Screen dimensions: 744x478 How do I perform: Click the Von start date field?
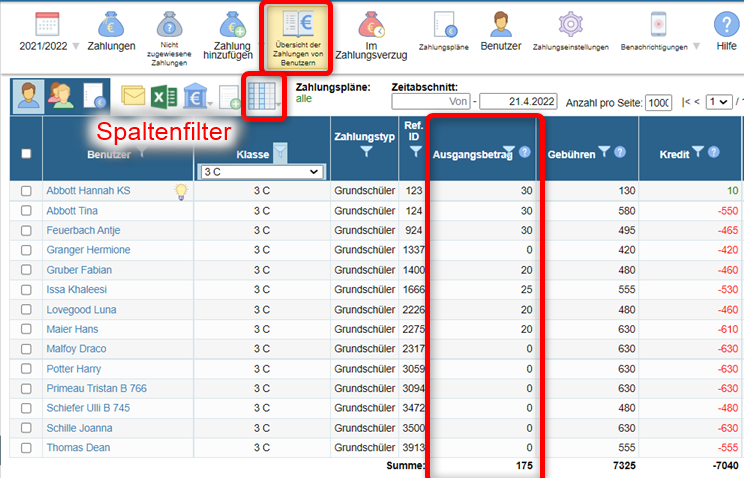431,102
